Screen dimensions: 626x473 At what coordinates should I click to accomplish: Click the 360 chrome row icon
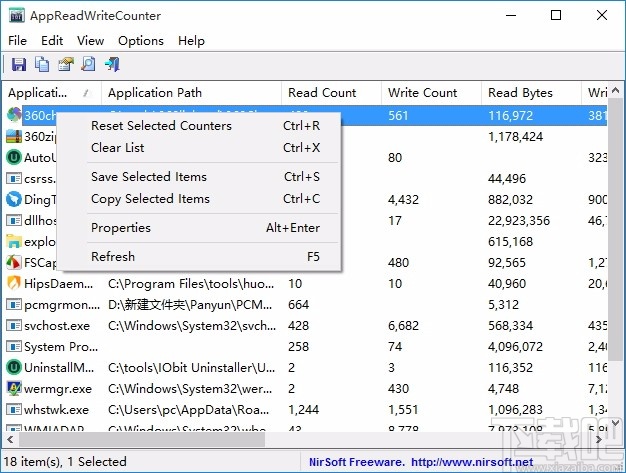[14, 115]
